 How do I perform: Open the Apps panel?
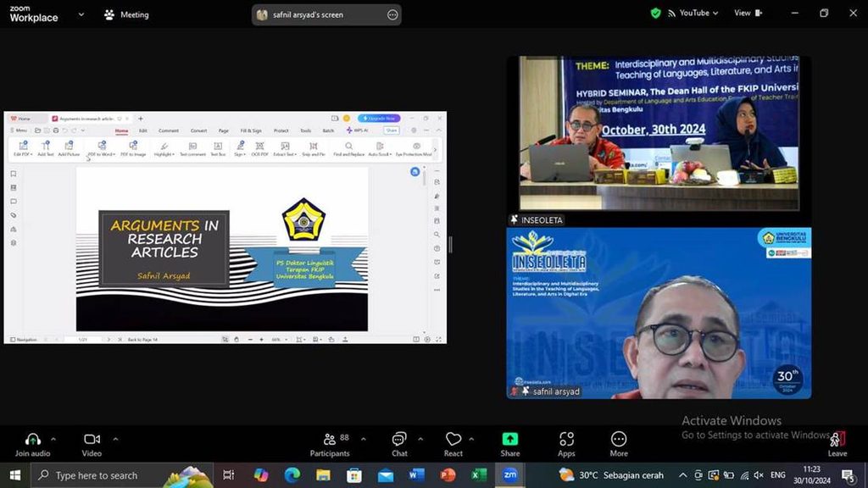pyautogui.click(x=566, y=445)
